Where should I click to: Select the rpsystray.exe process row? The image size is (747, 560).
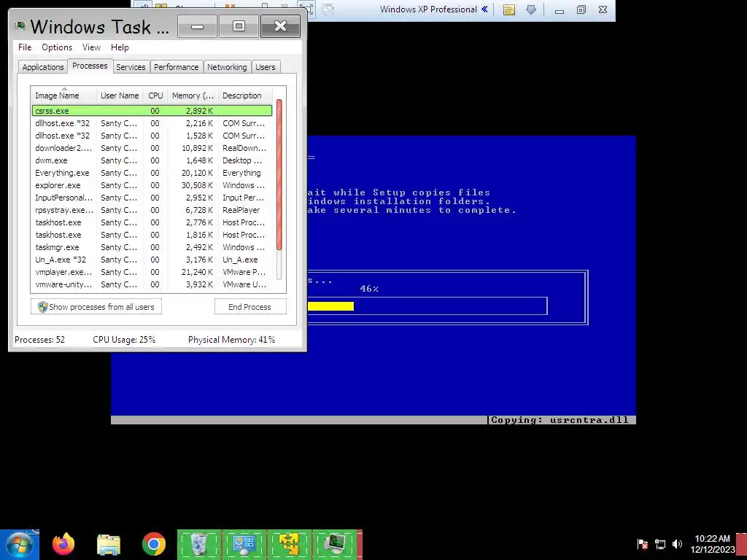(152, 210)
